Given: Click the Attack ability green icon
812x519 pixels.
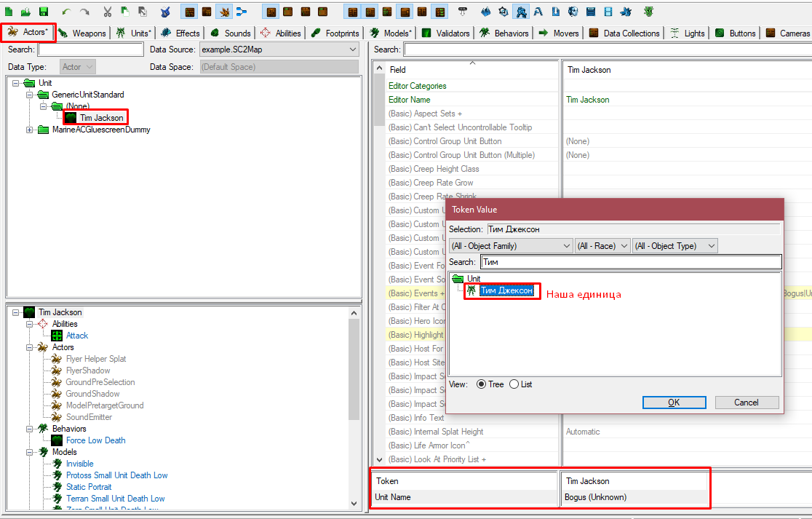Looking at the screenshot, I should point(57,336).
